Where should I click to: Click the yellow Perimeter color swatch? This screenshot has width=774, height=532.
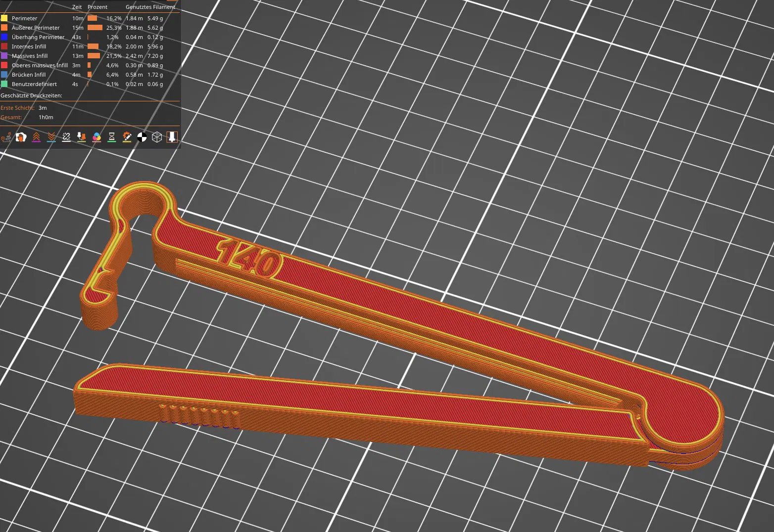[x=4, y=18]
